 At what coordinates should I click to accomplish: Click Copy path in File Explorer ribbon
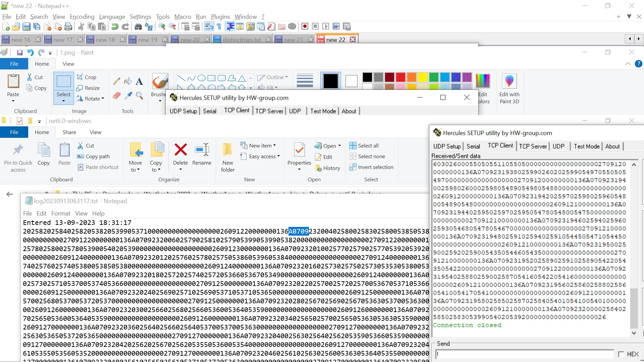[x=93, y=156]
